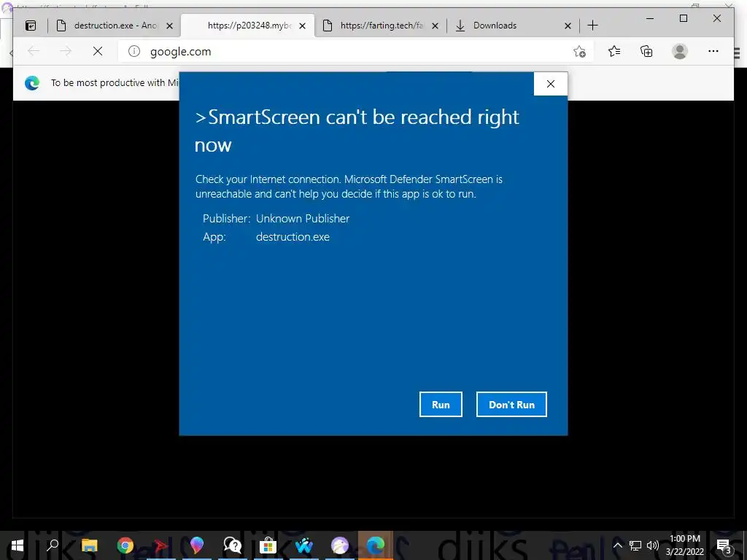Open the colorful balloon app on taskbar
The width and height of the screenshot is (747, 560).
(196, 545)
